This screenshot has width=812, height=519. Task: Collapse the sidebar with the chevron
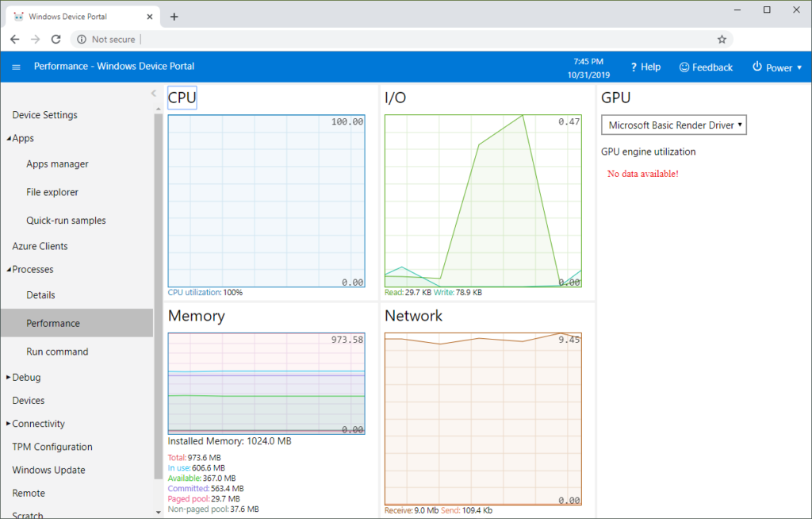[x=153, y=94]
